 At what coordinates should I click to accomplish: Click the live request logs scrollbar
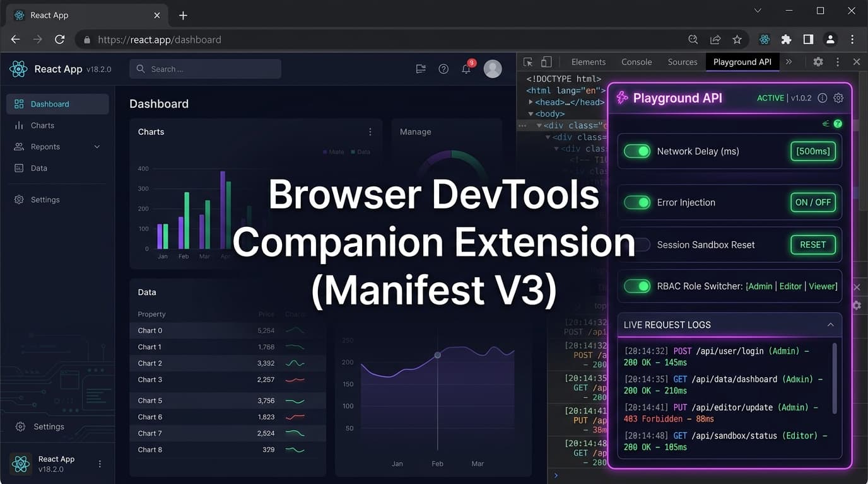click(835, 378)
